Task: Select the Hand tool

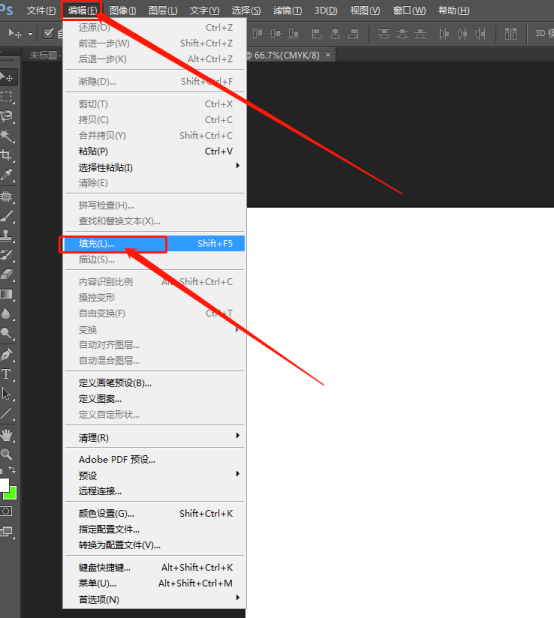Action: (x=6, y=436)
